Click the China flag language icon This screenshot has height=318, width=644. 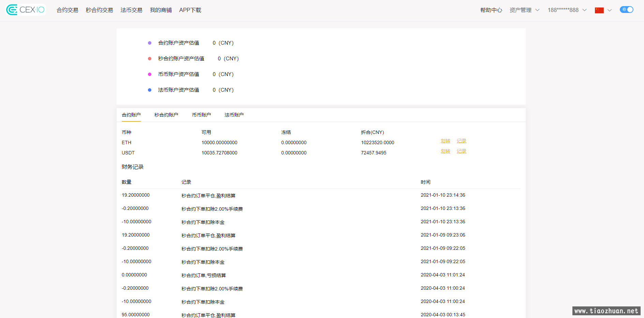(599, 10)
